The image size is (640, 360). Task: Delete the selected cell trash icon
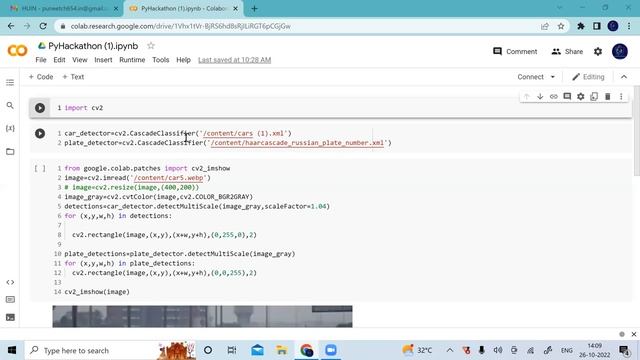click(x=607, y=97)
